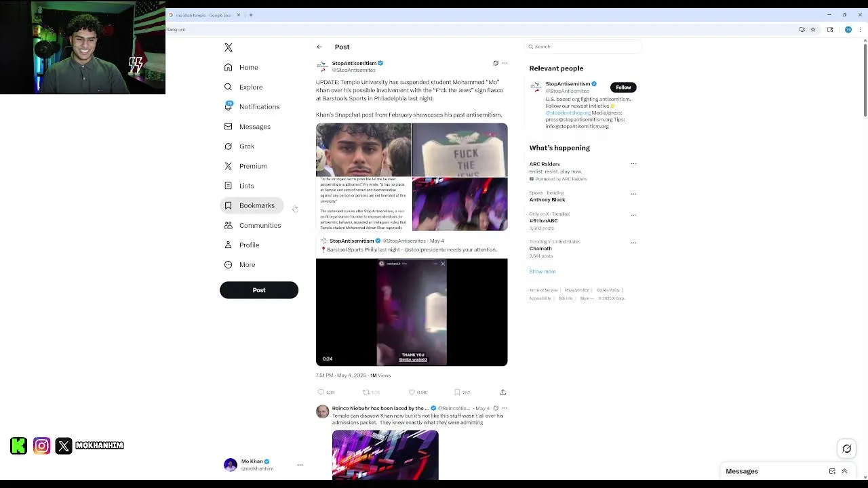868x488 pixels.
Task: Open Premium in sidebar
Action: pos(245,166)
